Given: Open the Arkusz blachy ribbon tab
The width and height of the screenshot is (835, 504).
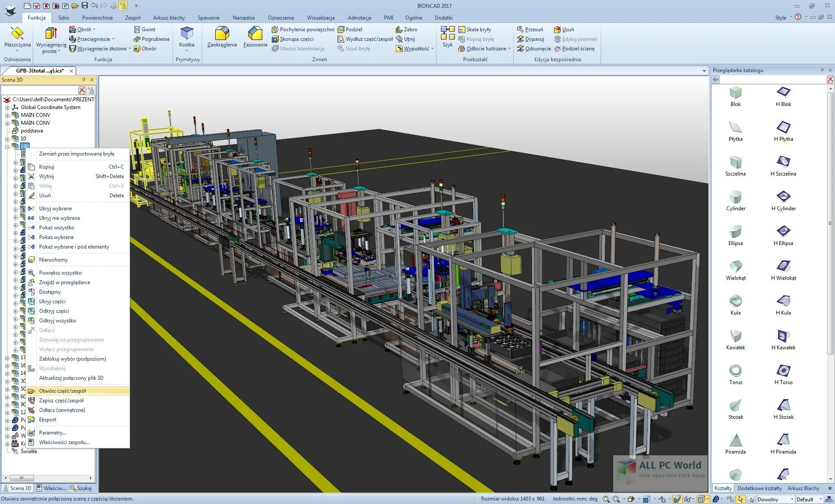Looking at the screenshot, I should [x=169, y=18].
